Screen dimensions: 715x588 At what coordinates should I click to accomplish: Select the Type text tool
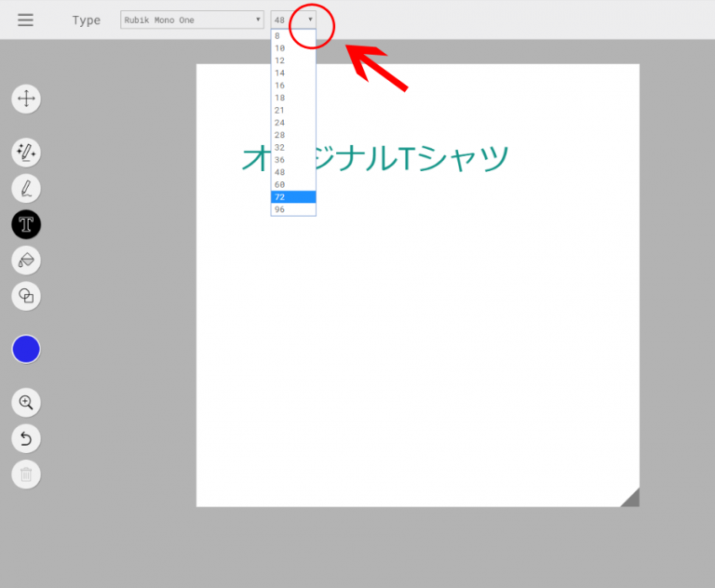pyautogui.click(x=26, y=224)
